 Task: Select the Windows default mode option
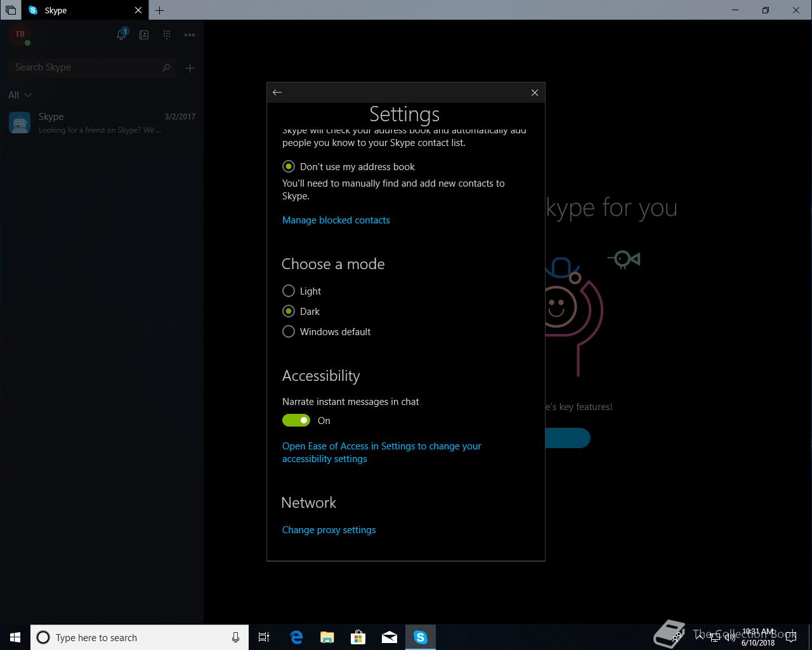[x=326, y=332]
